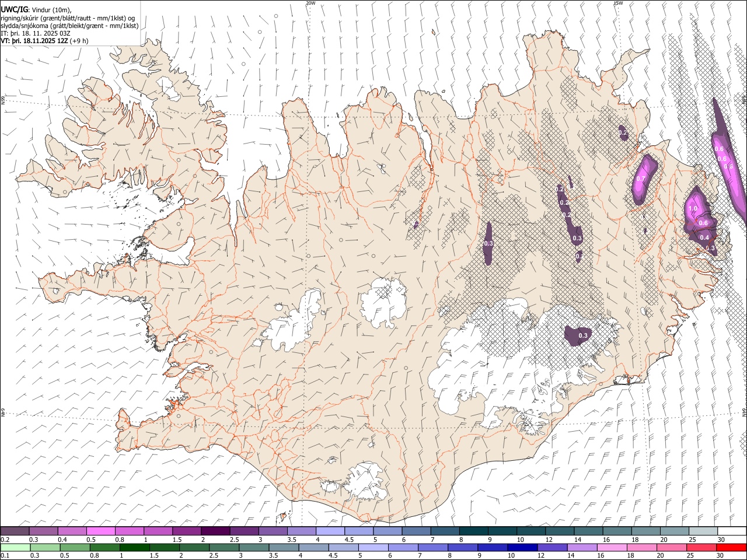Click the 20W longitude label

pyautogui.click(x=310, y=3)
